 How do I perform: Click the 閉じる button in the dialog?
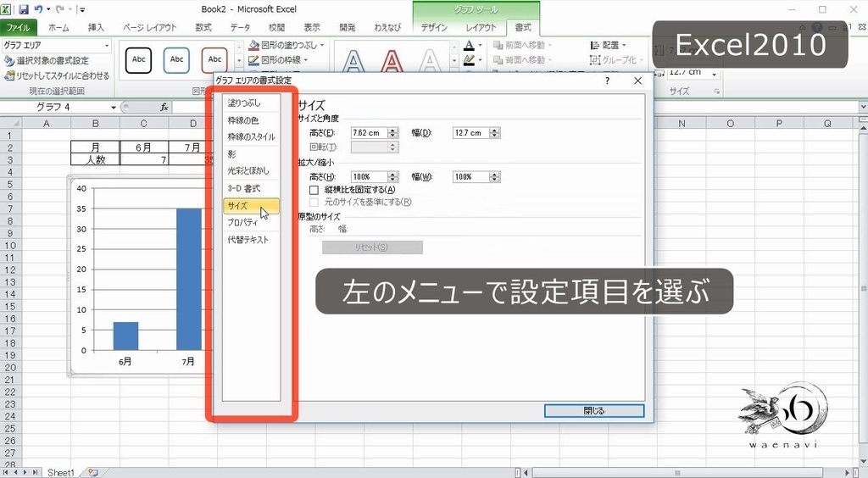point(594,411)
